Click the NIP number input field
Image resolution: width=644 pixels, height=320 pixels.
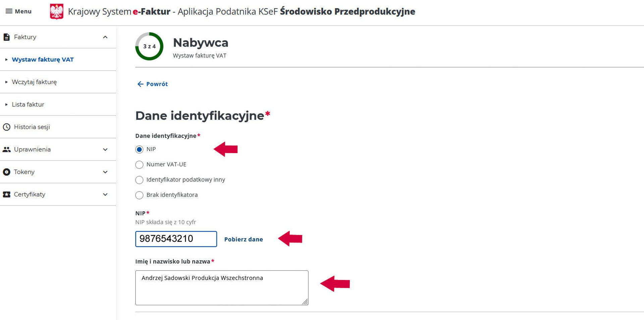(176, 239)
